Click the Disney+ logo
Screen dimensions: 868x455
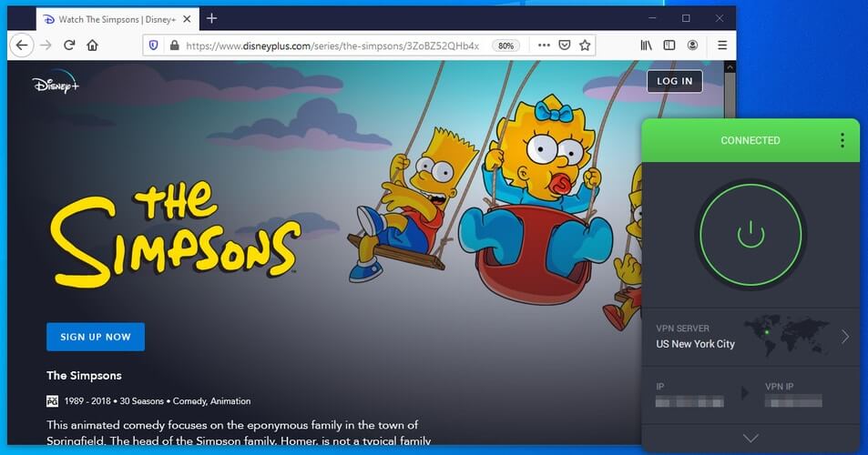pyautogui.click(x=56, y=83)
